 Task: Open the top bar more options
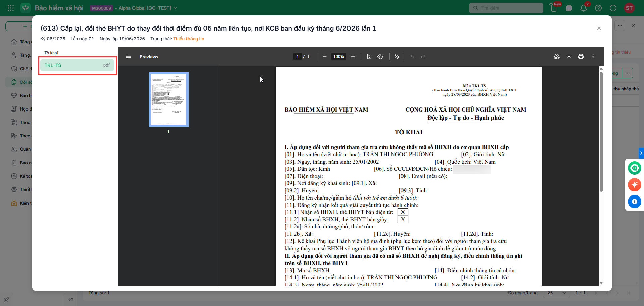(x=613, y=8)
